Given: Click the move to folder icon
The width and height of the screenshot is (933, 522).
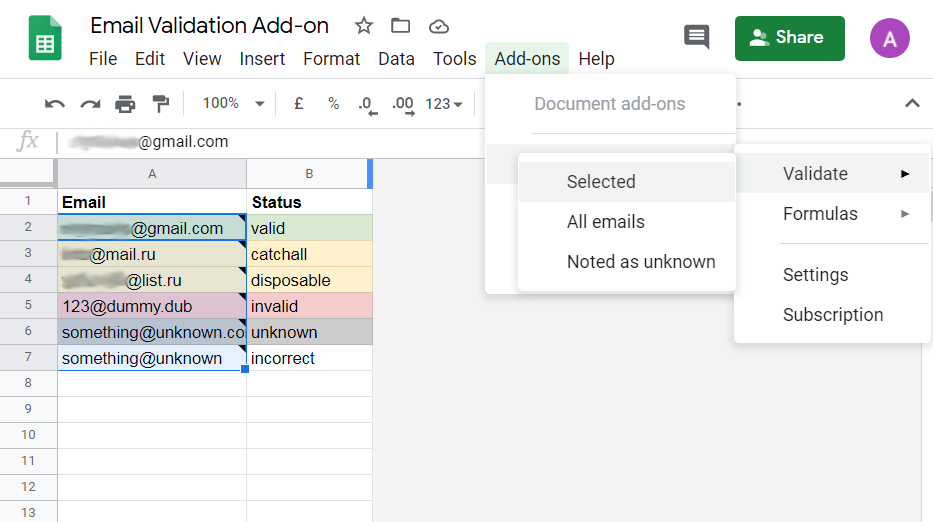Looking at the screenshot, I should tap(401, 26).
